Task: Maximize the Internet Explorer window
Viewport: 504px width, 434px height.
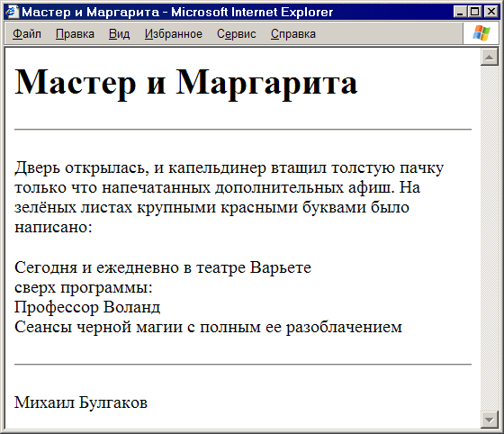Action: click(x=474, y=12)
